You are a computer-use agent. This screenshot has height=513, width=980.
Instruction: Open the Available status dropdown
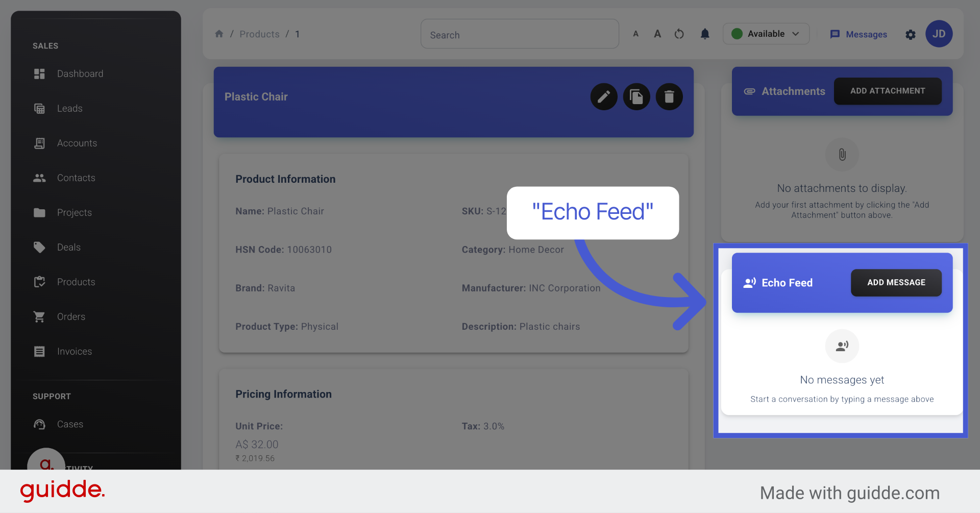[x=766, y=34]
